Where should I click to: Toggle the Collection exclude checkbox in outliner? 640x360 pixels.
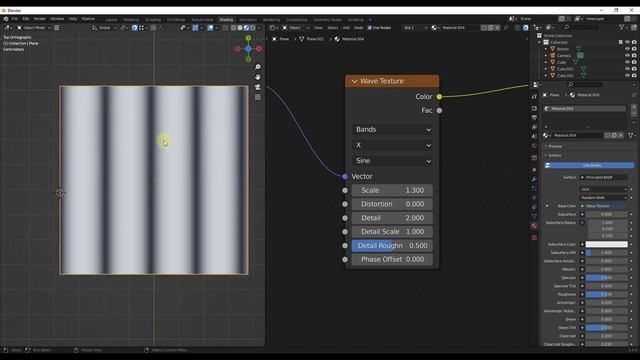click(x=620, y=42)
